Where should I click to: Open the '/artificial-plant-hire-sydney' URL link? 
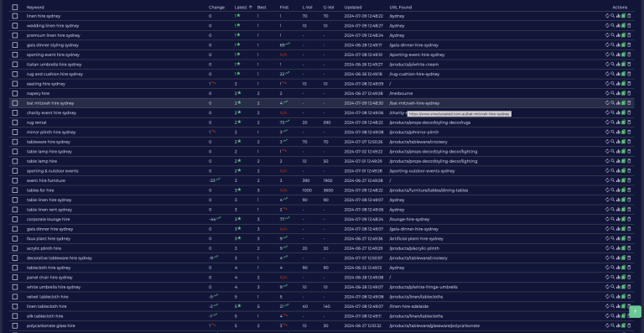coord(416,238)
